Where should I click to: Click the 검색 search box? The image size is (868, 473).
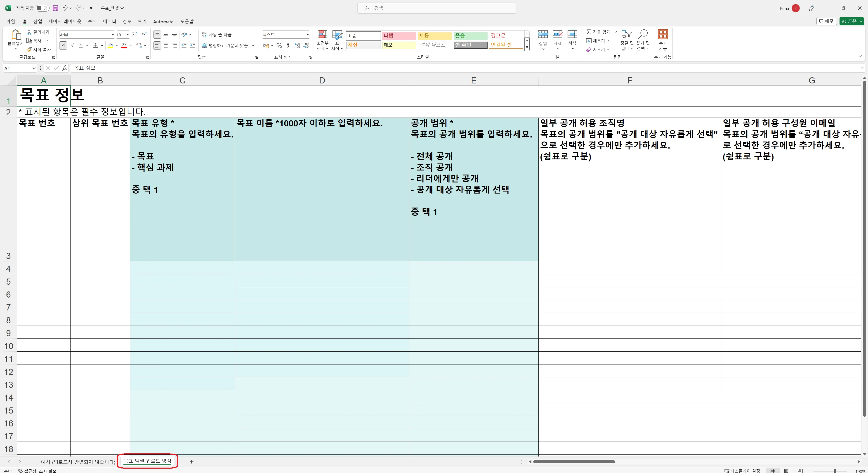[436, 8]
